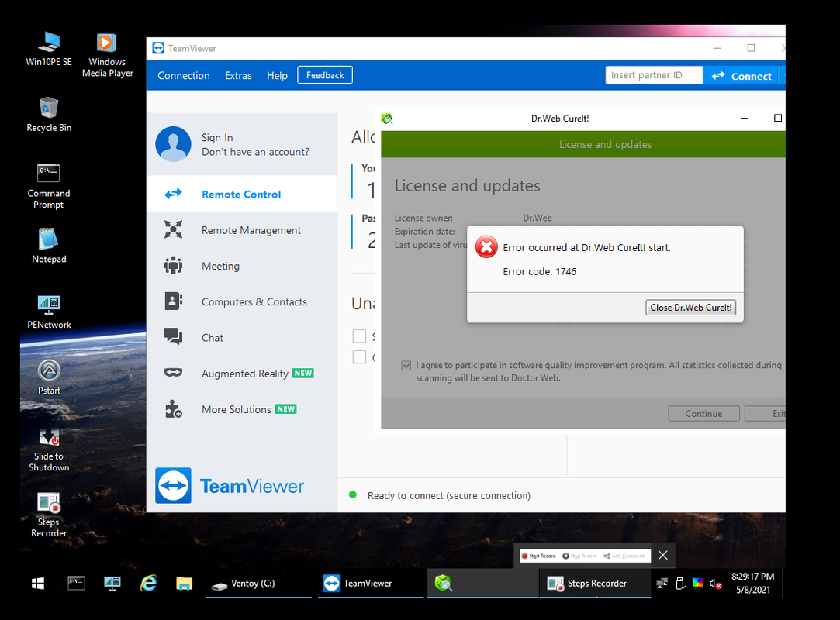This screenshot has height=620, width=840.
Task: Open File Explorer from taskbar
Action: pos(185,583)
